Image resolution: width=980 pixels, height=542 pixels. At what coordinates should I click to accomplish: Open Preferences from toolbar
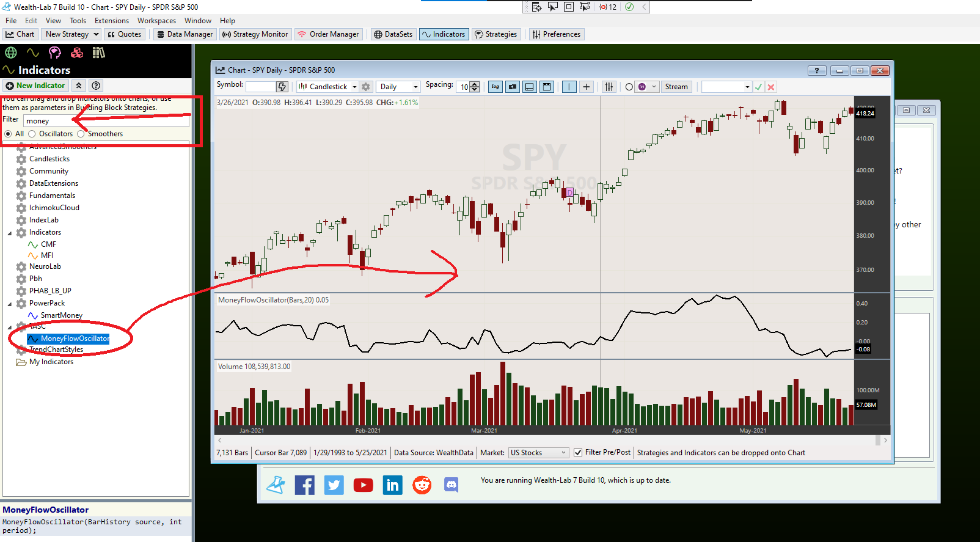[556, 34]
